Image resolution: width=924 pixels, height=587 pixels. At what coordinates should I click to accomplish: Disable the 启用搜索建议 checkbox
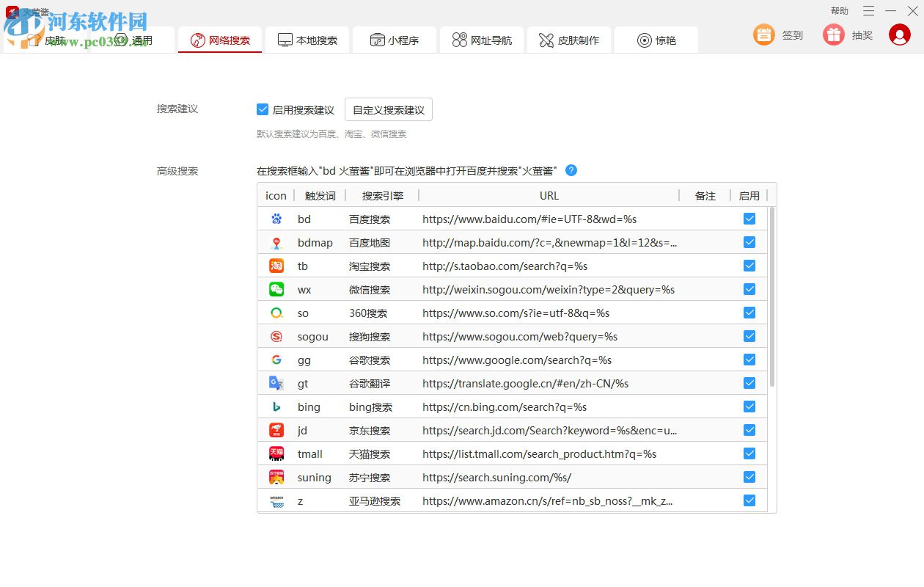[263, 109]
